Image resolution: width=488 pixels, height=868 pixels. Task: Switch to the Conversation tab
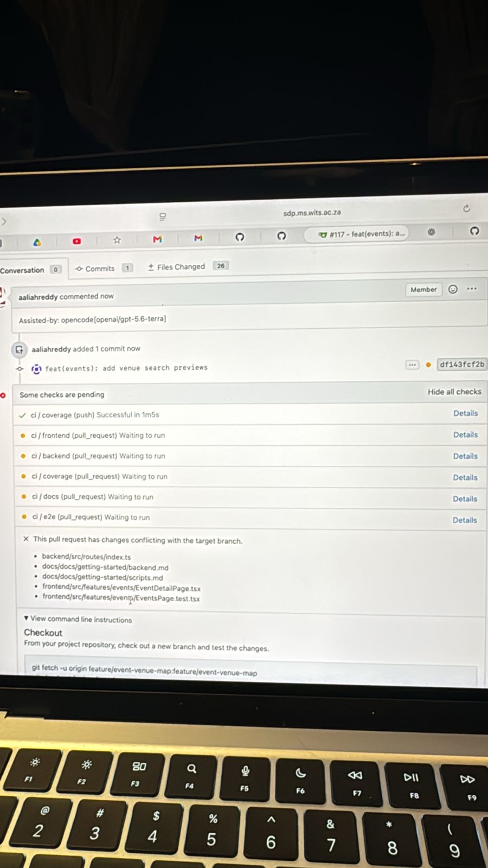[30, 270]
